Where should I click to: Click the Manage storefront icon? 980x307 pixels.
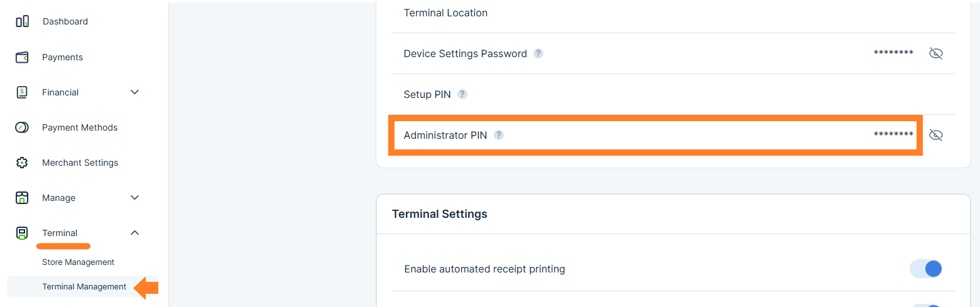(x=22, y=198)
